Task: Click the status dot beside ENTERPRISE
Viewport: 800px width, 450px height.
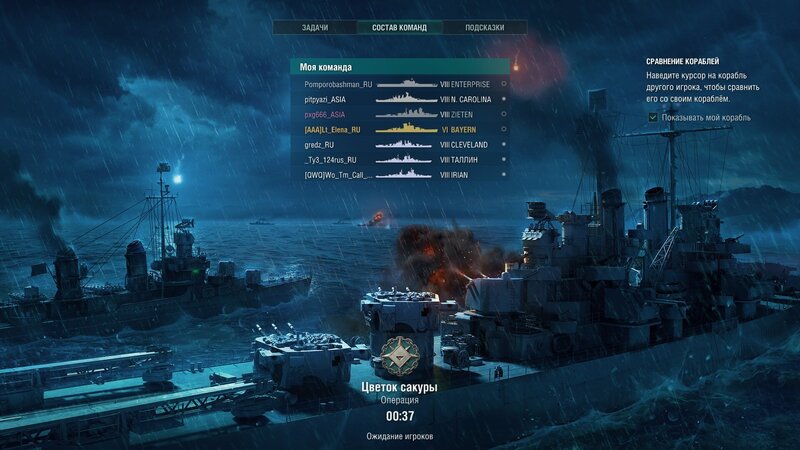Action: point(504,84)
